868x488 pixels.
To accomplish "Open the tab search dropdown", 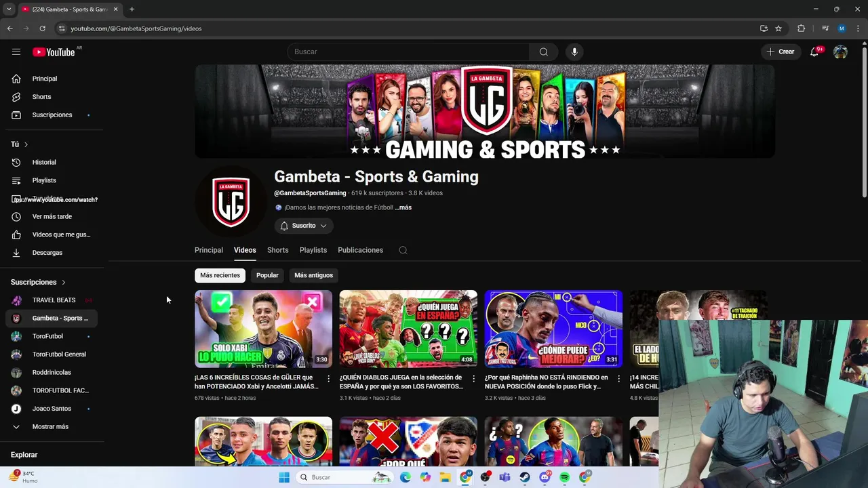I will click(9, 9).
